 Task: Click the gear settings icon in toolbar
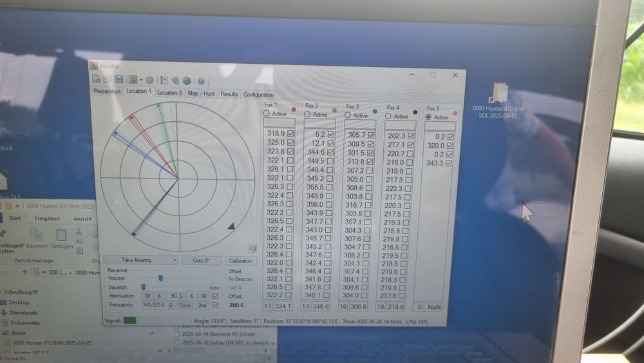click(149, 80)
